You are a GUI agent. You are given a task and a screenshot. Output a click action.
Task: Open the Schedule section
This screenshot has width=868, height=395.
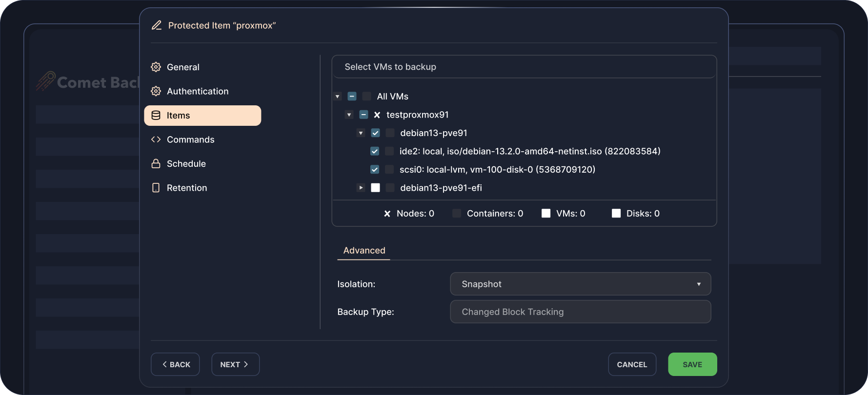tap(186, 164)
